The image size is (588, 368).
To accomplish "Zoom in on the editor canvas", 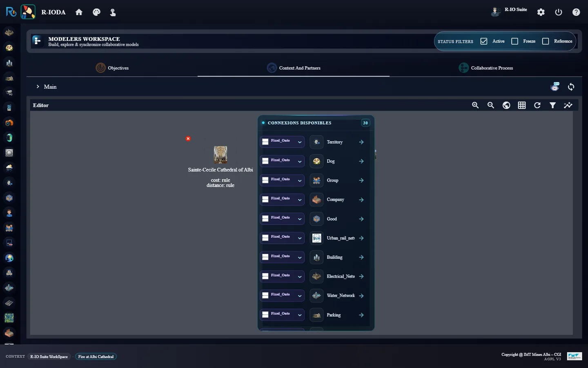I will [x=475, y=105].
